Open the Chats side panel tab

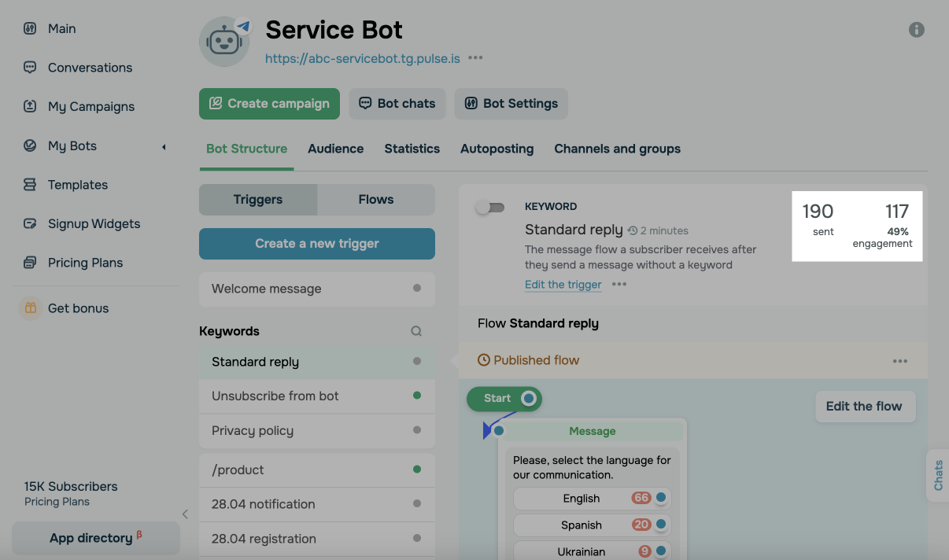coord(938,475)
